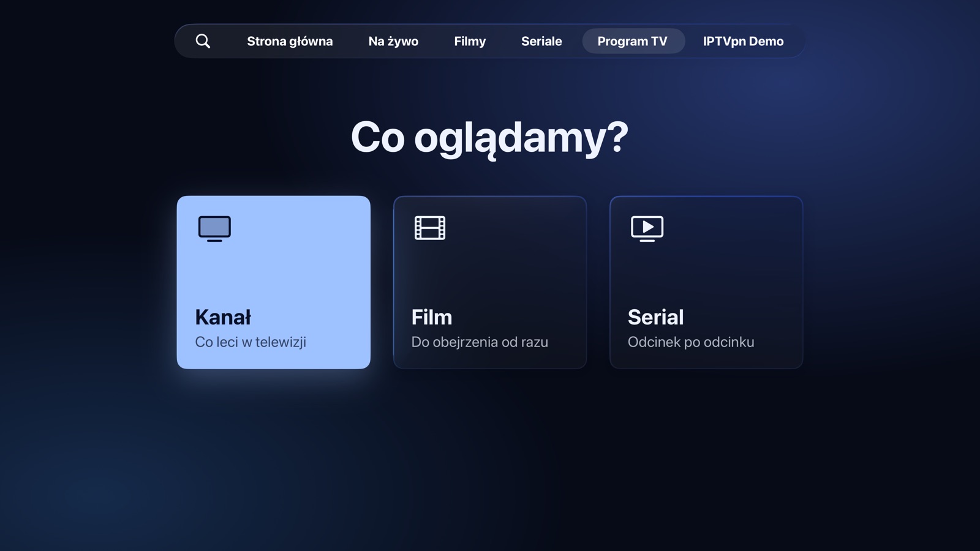Click 'Odcinek po odcinku' subtitle
The image size is (980, 551).
click(691, 342)
